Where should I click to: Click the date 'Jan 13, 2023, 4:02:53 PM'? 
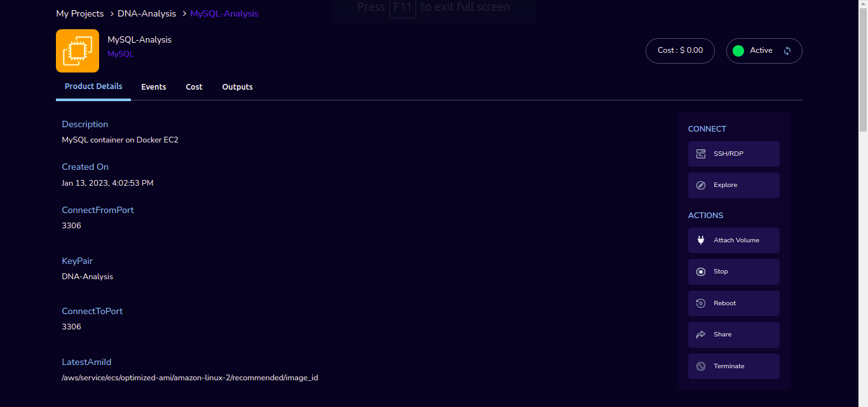107,183
